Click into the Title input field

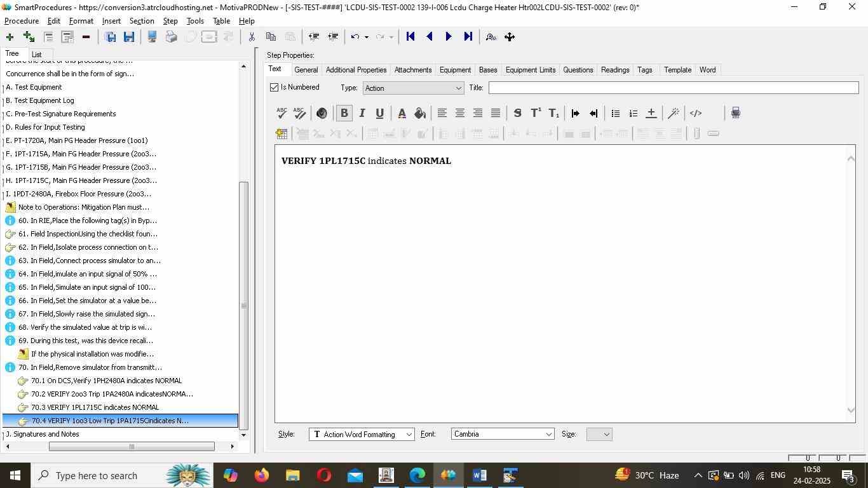tap(673, 88)
